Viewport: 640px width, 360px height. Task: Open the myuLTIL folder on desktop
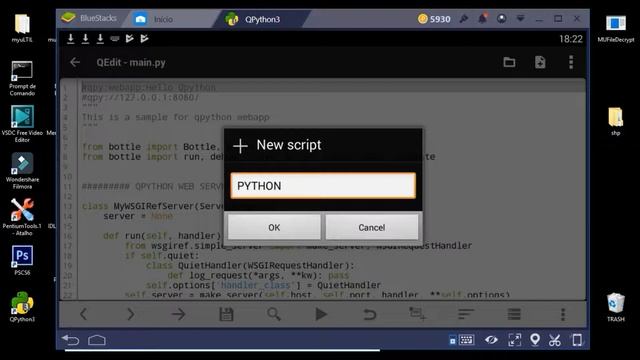coord(22,28)
